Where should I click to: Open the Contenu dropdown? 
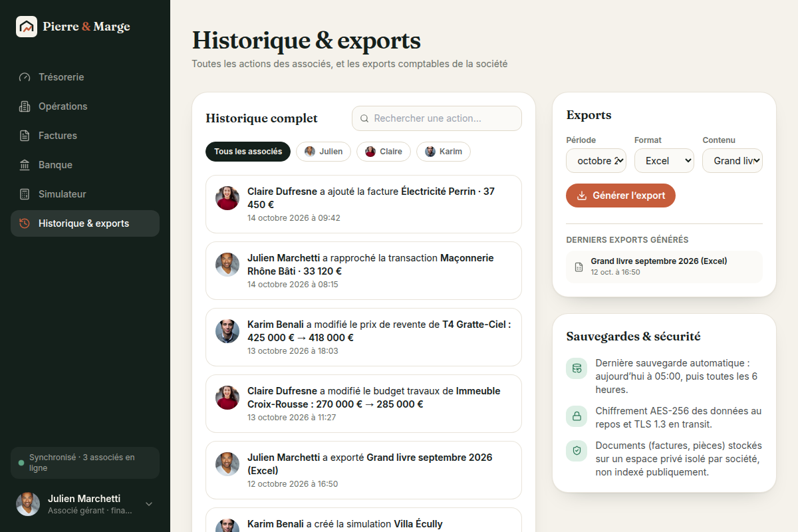pos(733,161)
